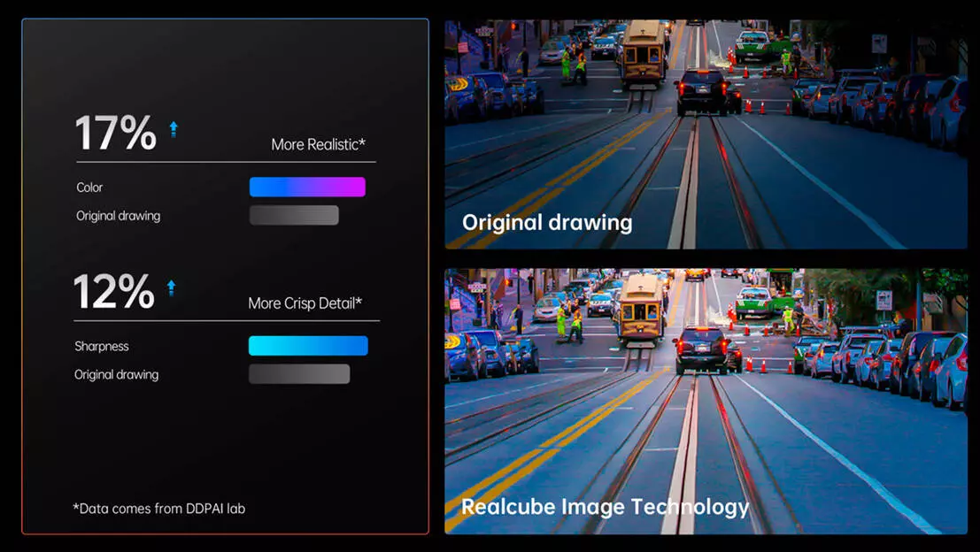This screenshot has width=980, height=552.
Task: Click the 17% heading
Action: coord(116,133)
